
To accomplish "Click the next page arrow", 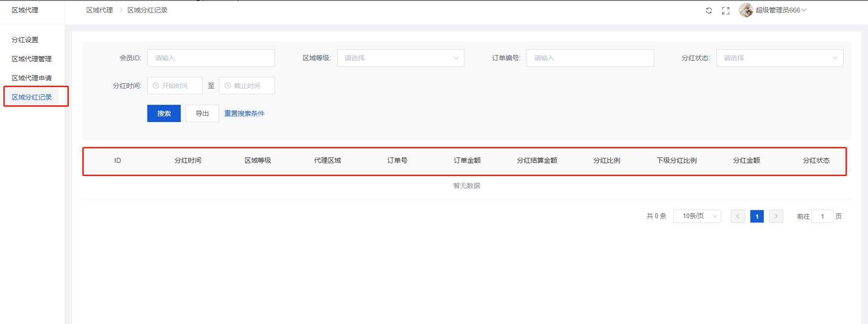I will (x=776, y=216).
